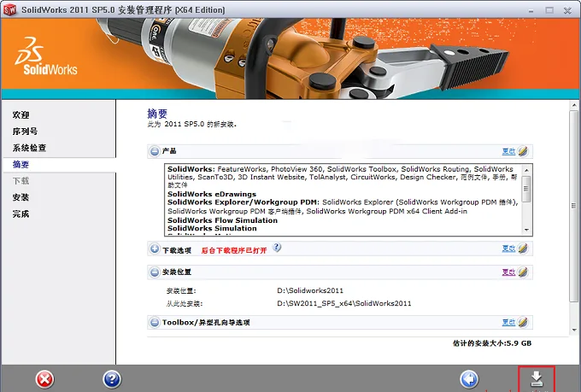The image size is (581, 392).
Task: Click the main page scrollbar thumb
Action: click(x=574, y=206)
